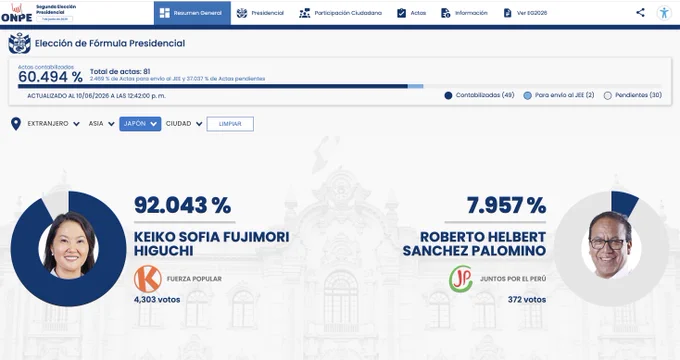Image resolution: width=680 pixels, height=360 pixels.
Task: Click Keiko Fujimori's photo
Action: [x=69, y=246]
